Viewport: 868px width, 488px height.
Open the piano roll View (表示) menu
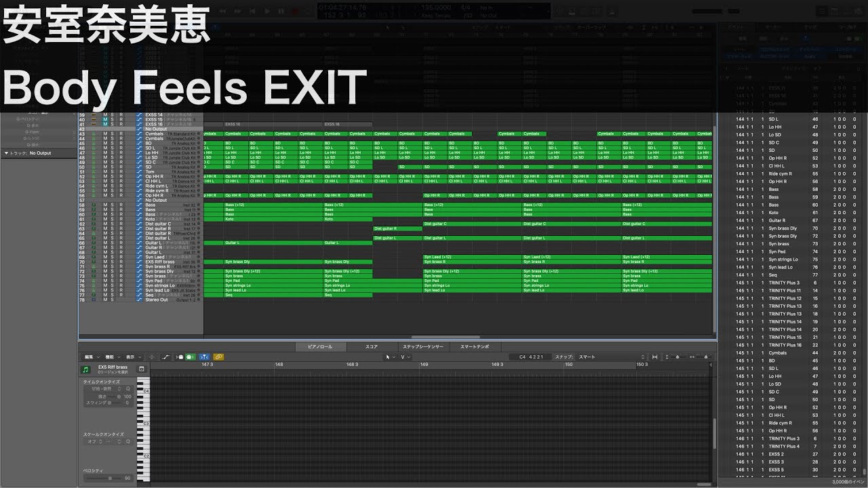point(133,357)
